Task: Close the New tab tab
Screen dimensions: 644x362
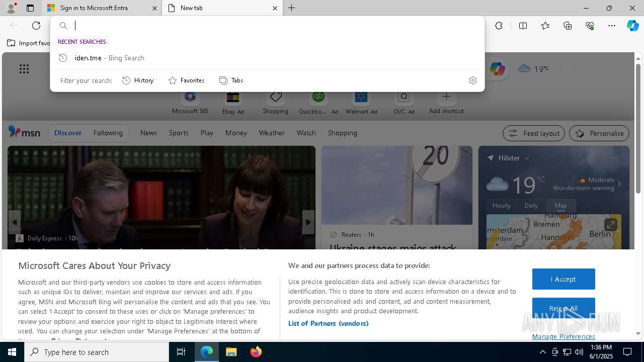Action: click(275, 8)
